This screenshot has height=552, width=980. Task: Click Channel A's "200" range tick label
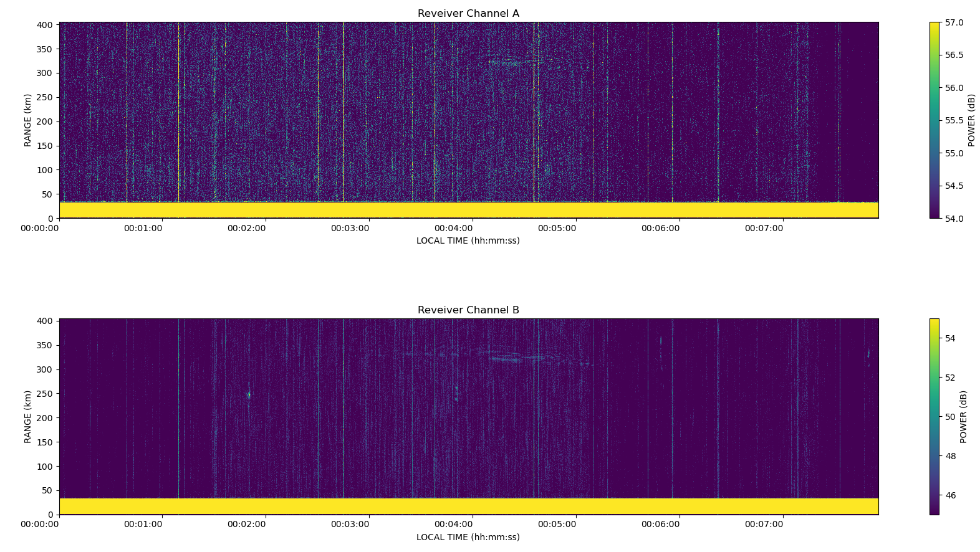45,121
